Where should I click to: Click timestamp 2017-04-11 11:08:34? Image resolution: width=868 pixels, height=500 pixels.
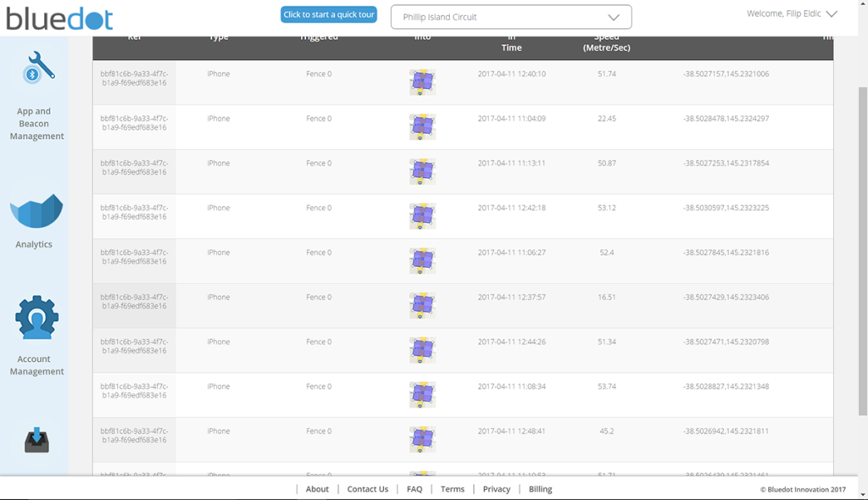[511, 386]
